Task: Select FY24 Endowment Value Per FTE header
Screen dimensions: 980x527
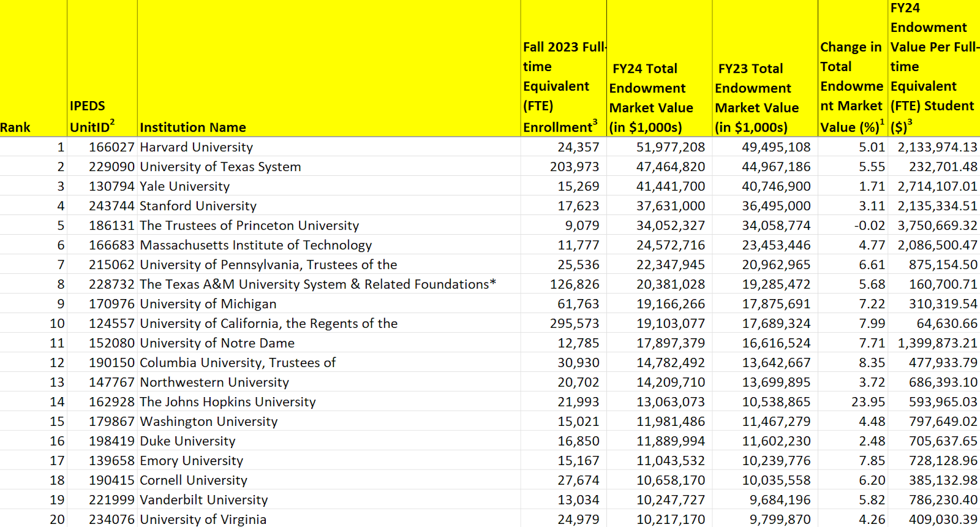Action: (x=934, y=68)
